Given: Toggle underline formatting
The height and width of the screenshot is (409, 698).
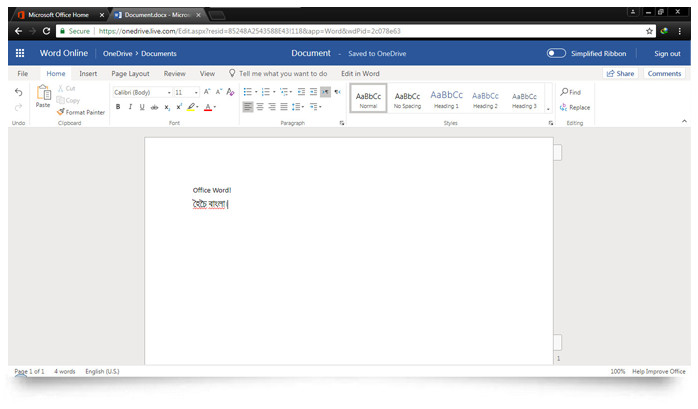Looking at the screenshot, I should (x=142, y=107).
